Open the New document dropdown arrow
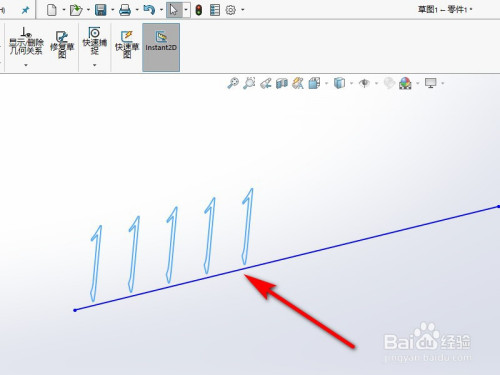 [63, 10]
